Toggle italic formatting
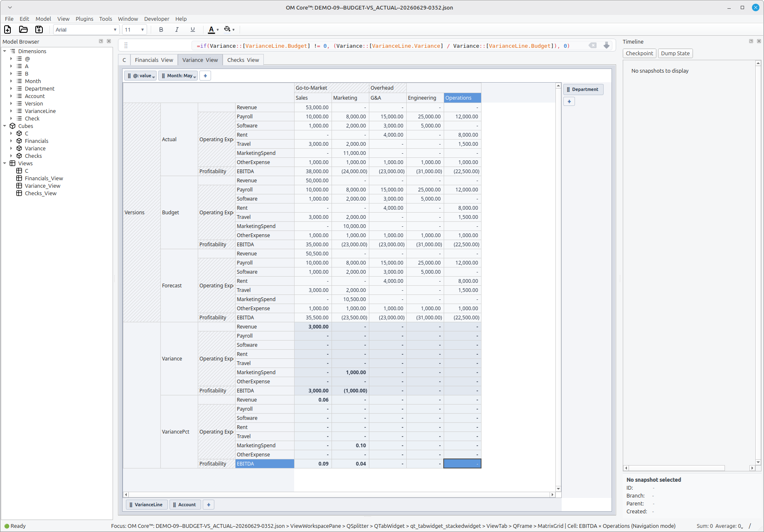 tap(177, 29)
